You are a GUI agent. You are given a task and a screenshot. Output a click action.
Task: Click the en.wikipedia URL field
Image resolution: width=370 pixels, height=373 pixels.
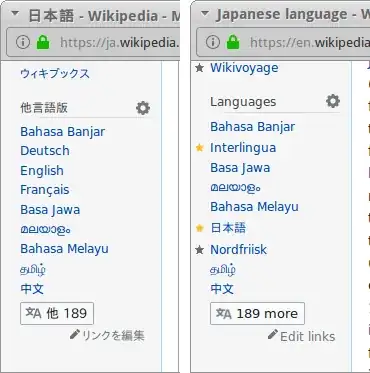[x=283, y=43]
